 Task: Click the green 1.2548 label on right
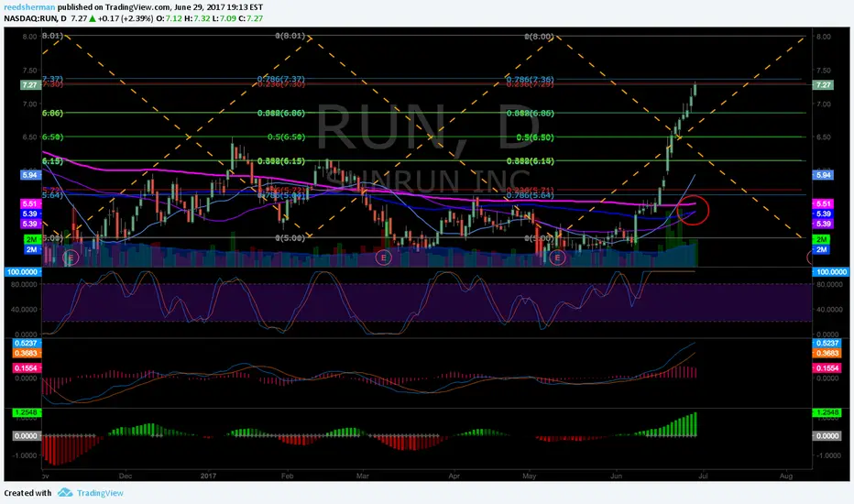coord(827,412)
